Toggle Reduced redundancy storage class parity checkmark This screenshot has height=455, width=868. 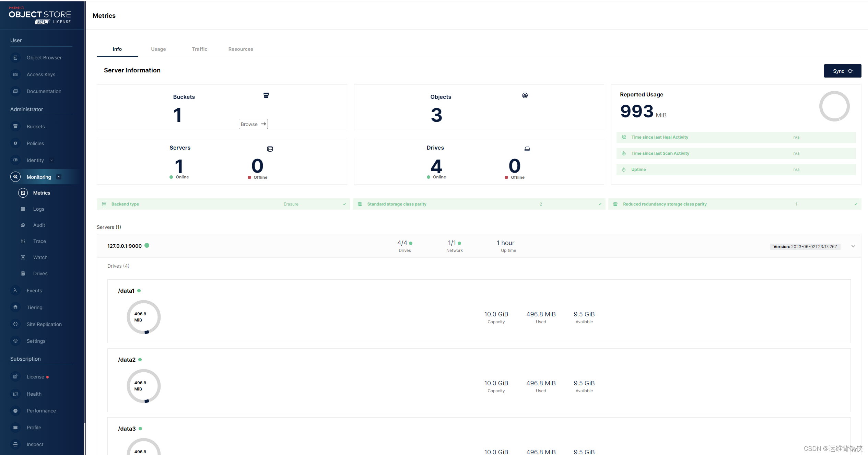coord(856,204)
